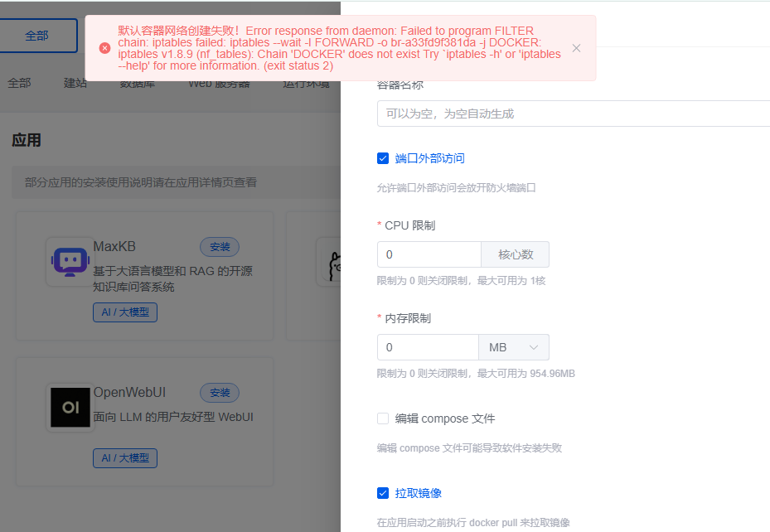
Task: Click the 部分应用的安装使用说明 notice text
Action: (x=140, y=182)
